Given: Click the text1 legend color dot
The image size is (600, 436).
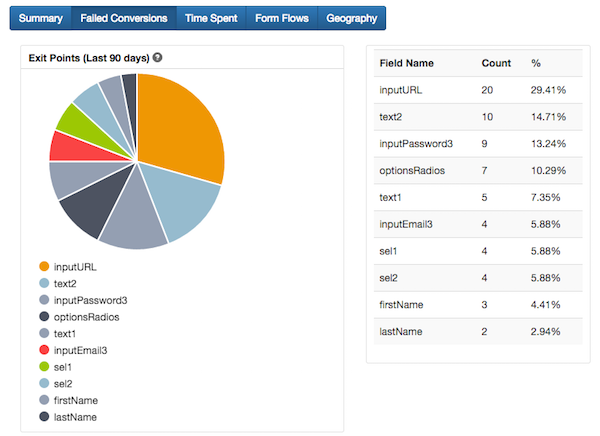Looking at the screenshot, I should click(x=44, y=333).
